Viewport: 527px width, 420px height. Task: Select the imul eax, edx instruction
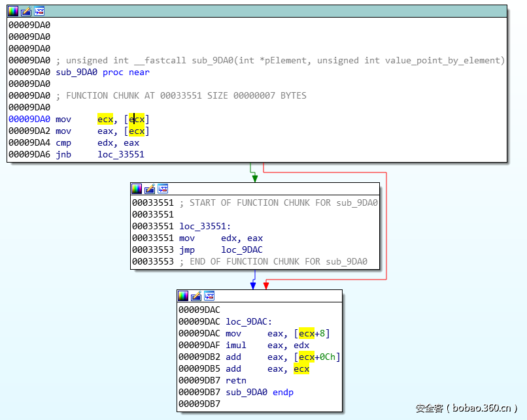(x=267, y=346)
